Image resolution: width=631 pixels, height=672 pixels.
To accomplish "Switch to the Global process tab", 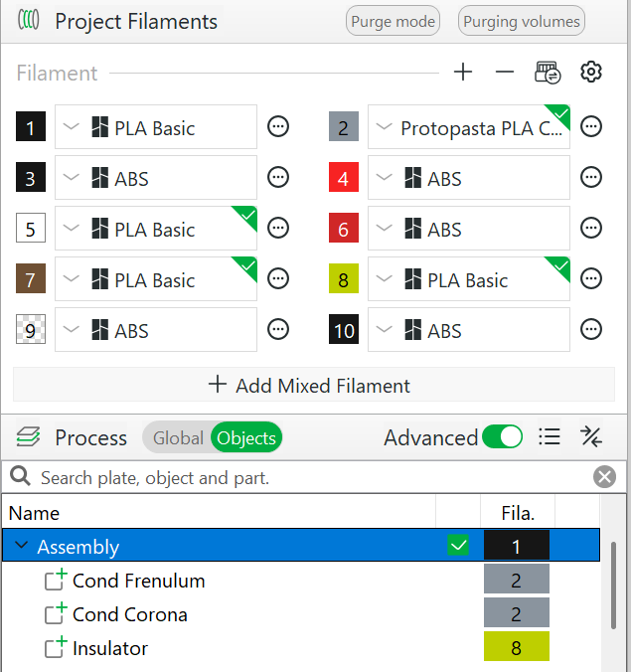I will click(x=178, y=437).
